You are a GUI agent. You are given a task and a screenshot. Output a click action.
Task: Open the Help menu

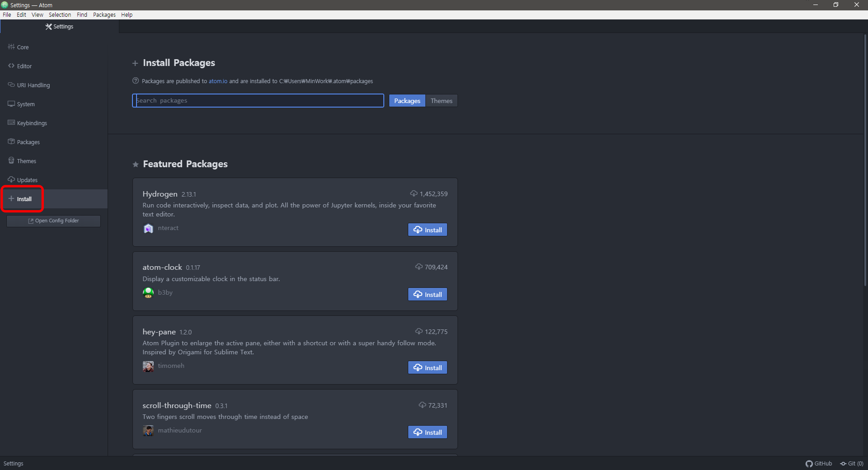coord(127,14)
